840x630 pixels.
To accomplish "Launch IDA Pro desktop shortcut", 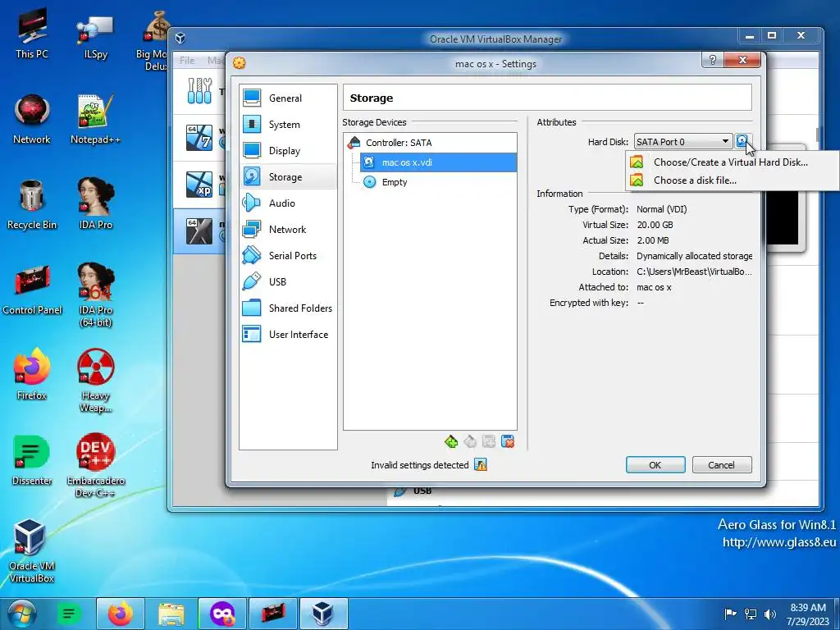I will coord(95,203).
